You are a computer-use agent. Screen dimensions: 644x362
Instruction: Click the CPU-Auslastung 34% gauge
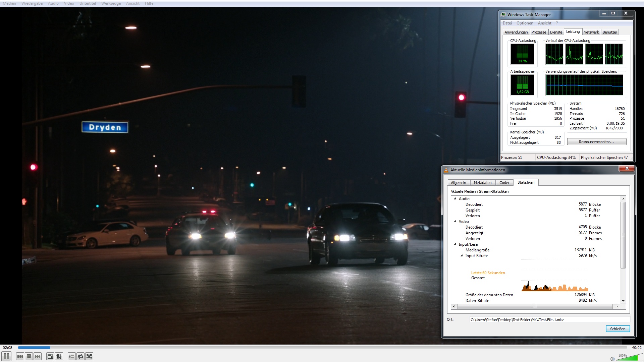[x=522, y=54]
